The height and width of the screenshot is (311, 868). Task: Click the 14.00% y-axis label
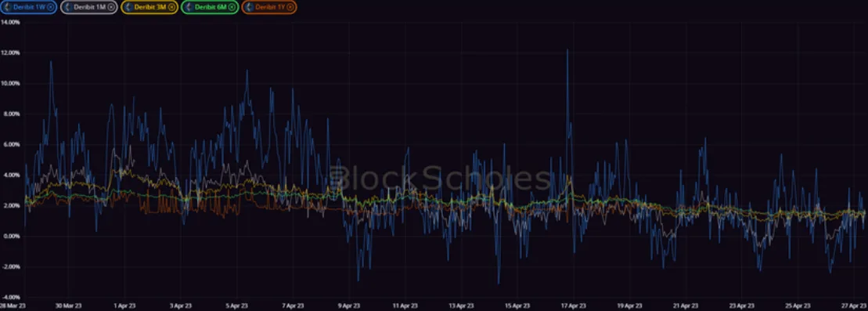pos(10,22)
